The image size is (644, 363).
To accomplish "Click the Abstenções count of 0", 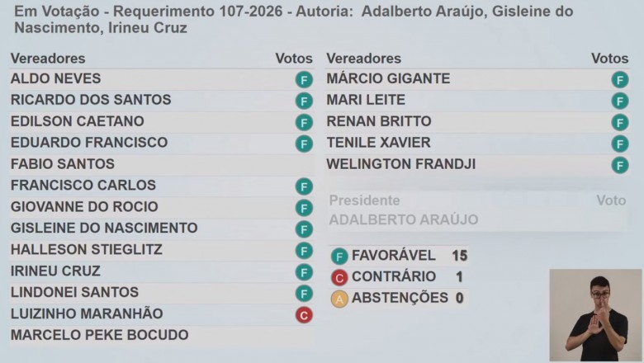I will point(459,298).
